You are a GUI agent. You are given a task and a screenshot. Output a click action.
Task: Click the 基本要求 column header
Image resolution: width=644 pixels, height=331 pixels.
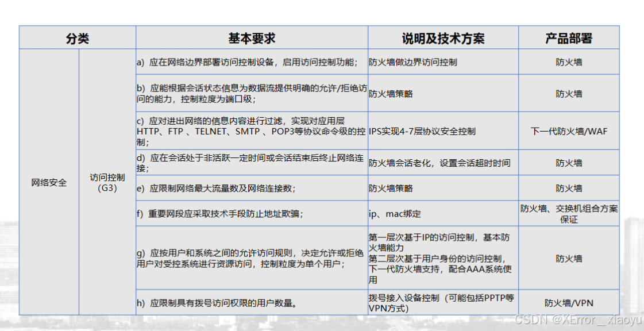[252, 38]
